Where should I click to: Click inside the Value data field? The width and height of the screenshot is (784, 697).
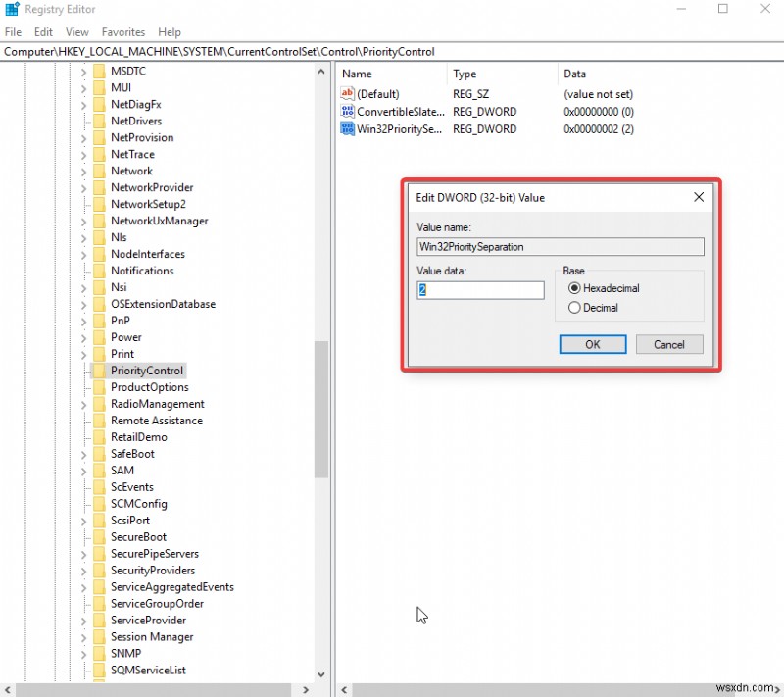480,290
